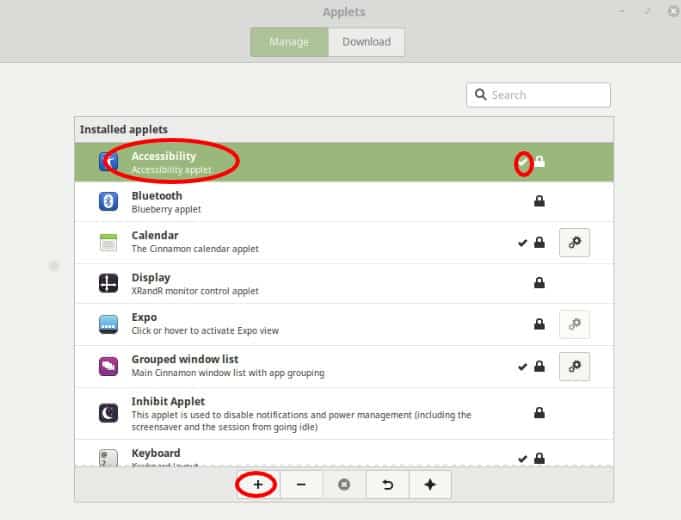Image resolution: width=681 pixels, height=520 pixels.
Task: Remove applet with minus button
Action: coord(301,484)
